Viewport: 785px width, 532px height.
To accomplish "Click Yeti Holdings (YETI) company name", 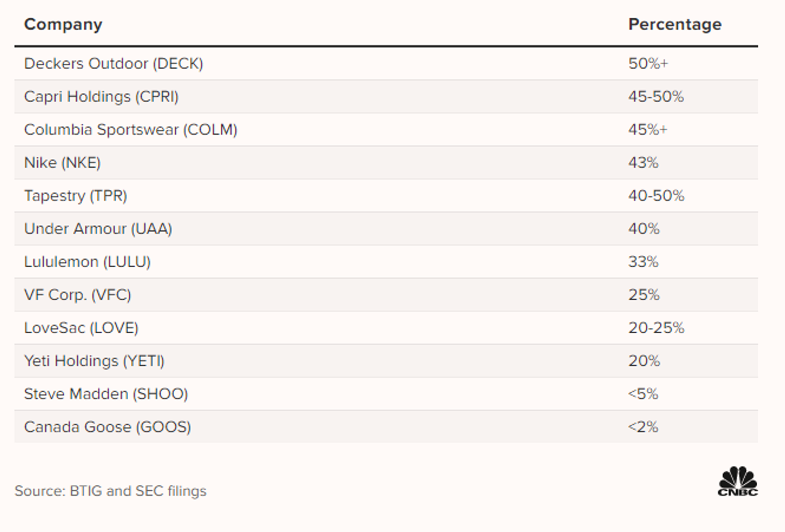I will (x=94, y=361).
